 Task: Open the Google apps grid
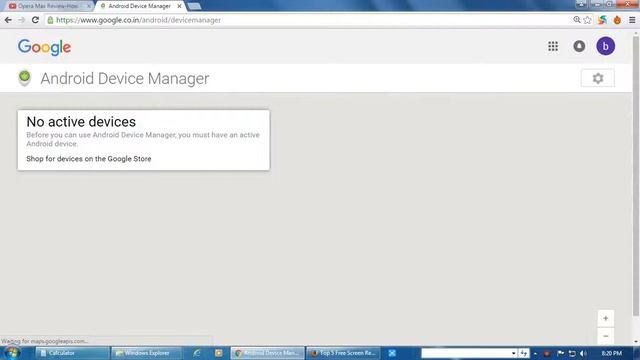[553, 46]
